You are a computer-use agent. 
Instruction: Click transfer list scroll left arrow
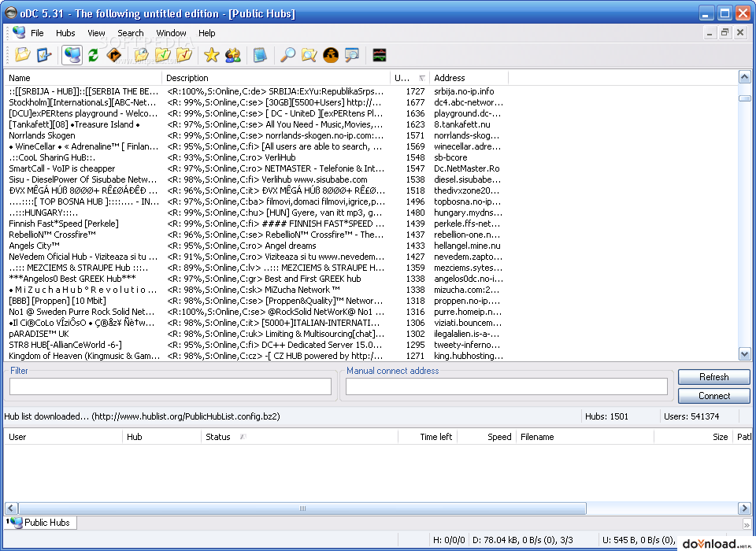tap(11, 508)
